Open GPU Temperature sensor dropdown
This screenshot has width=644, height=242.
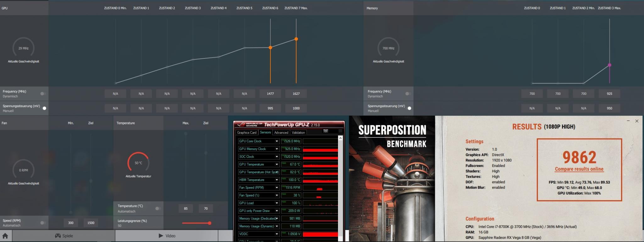coord(277,164)
